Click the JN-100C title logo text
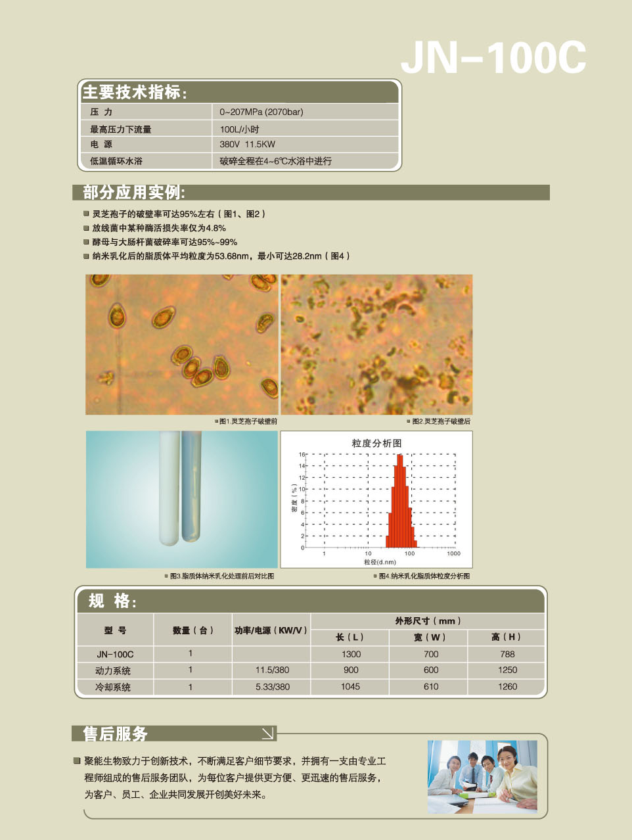This screenshot has width=632, height=840. 493,58
